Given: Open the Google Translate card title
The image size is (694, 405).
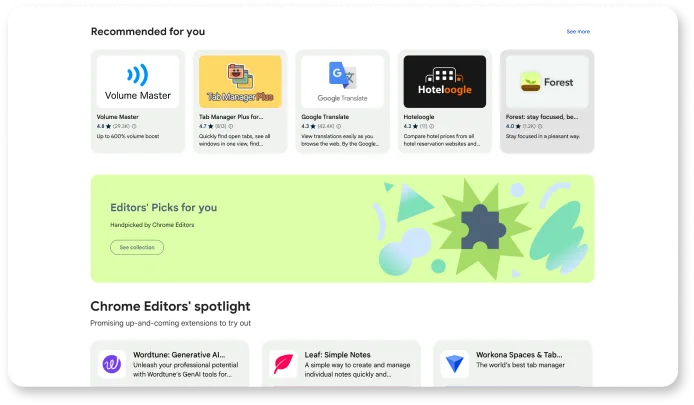Looking at the screenshot, I should pyautogui.click(x=325, y=117).
